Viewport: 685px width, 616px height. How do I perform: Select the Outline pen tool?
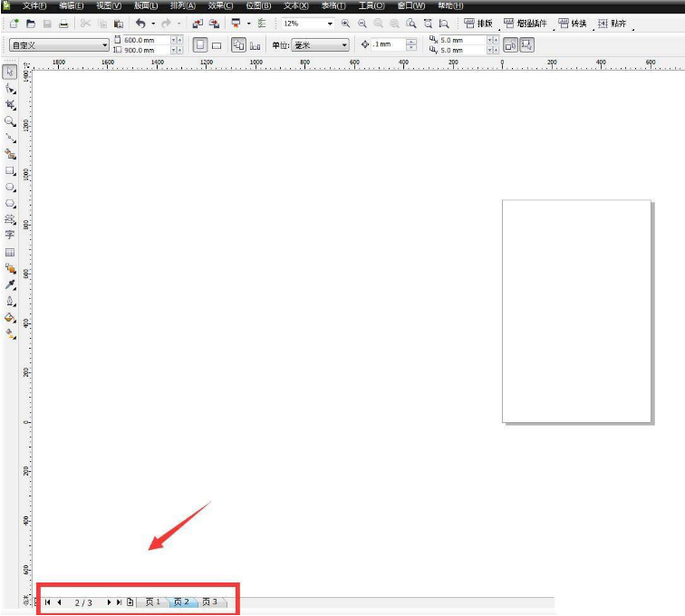point(10,302)
